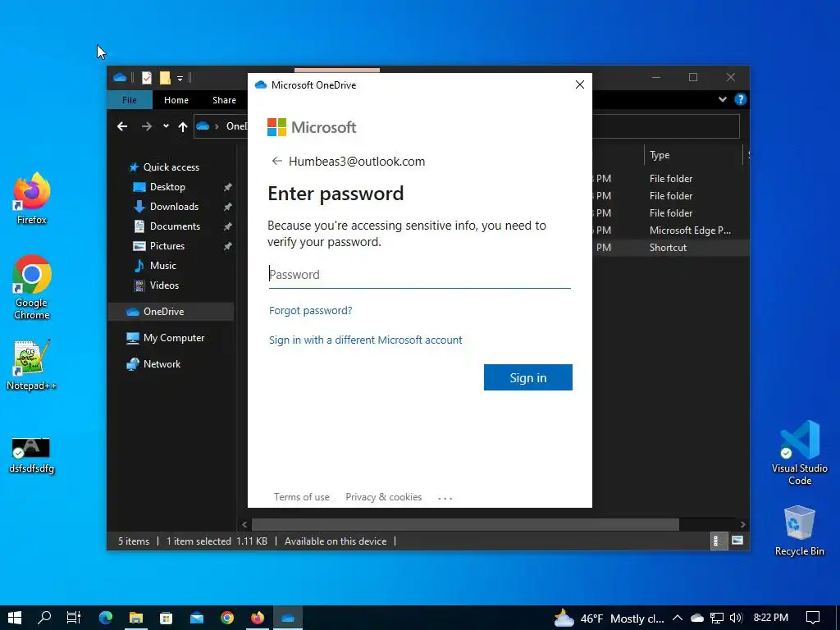
Task: Click scrollbar right arrow in File Explorer
Action: click(742, 524)
